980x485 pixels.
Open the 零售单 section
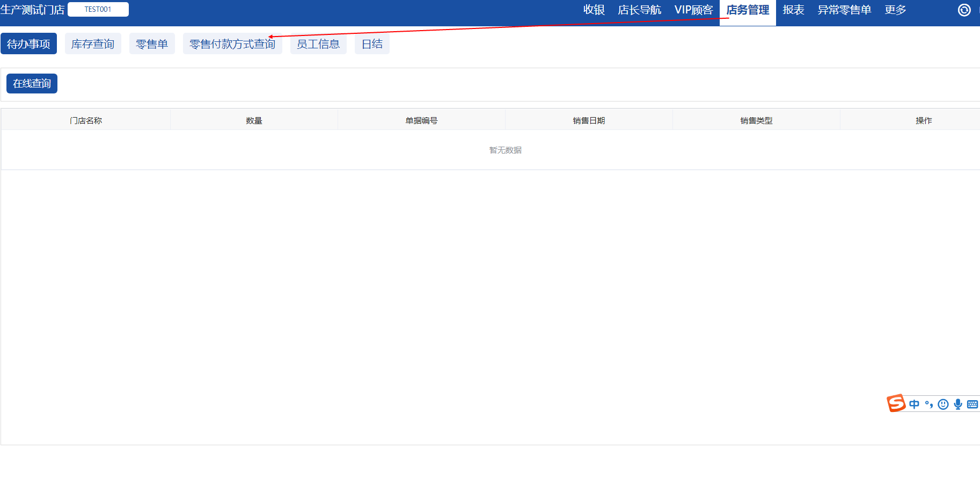[152, 44]
